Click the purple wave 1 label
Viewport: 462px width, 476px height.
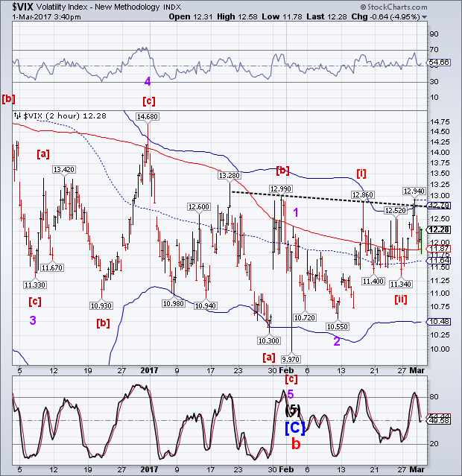pos(296,212)
